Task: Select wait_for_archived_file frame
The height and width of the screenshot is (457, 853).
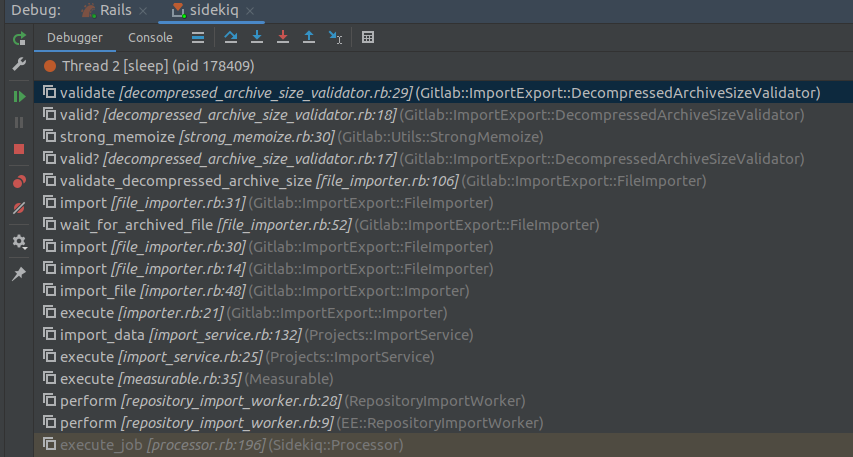Action: click(443, 225)
